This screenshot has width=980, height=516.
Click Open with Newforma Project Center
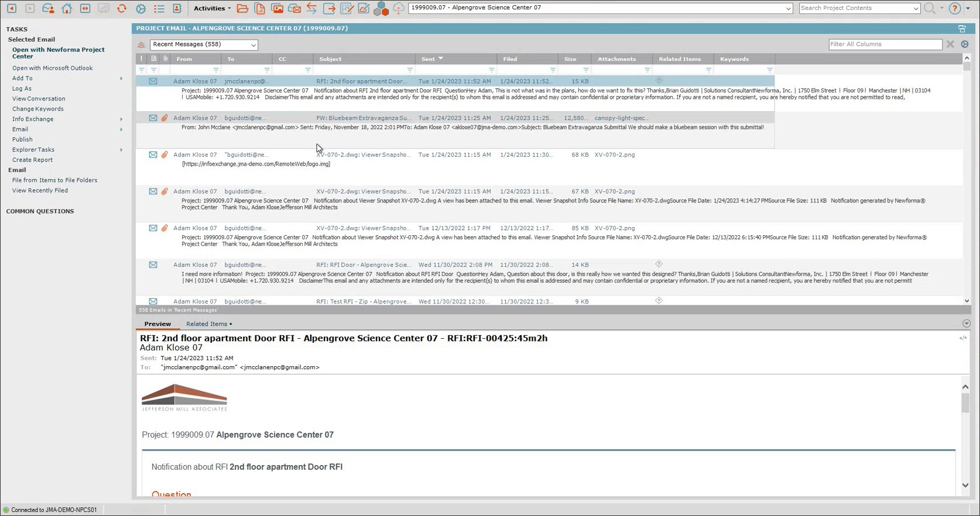(x=59, y=53)
